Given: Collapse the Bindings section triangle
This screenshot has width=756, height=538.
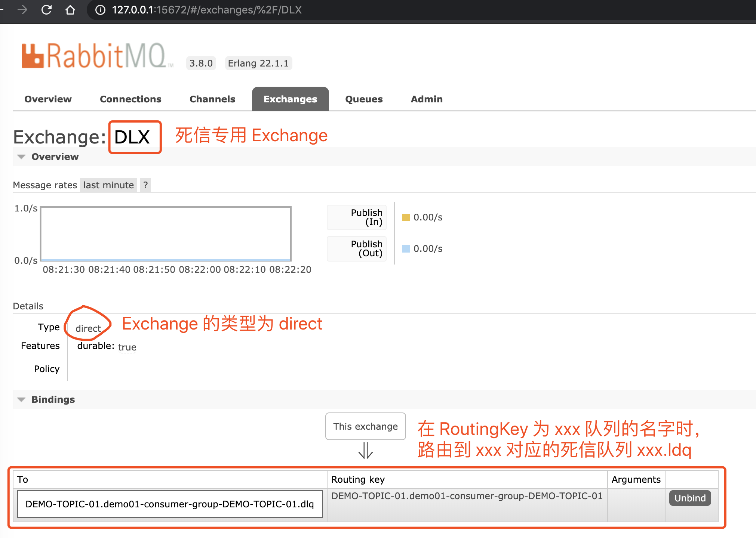Looking at the screenshot, I should pos(21,400).
